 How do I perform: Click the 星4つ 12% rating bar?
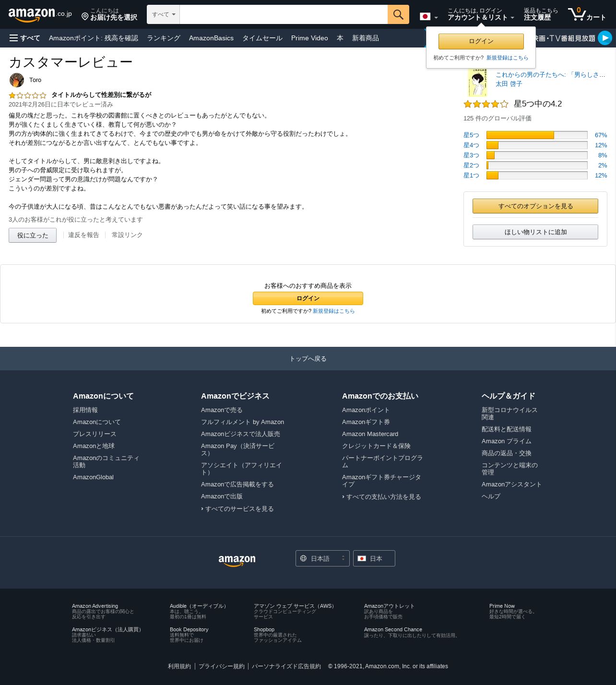pyautogui.click(x=537, y=145)
